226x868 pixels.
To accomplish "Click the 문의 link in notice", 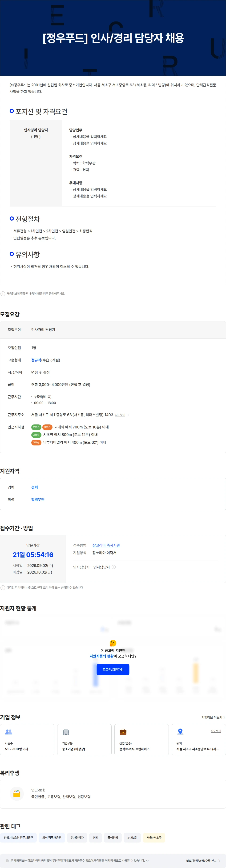I will [x=52, y=294].
